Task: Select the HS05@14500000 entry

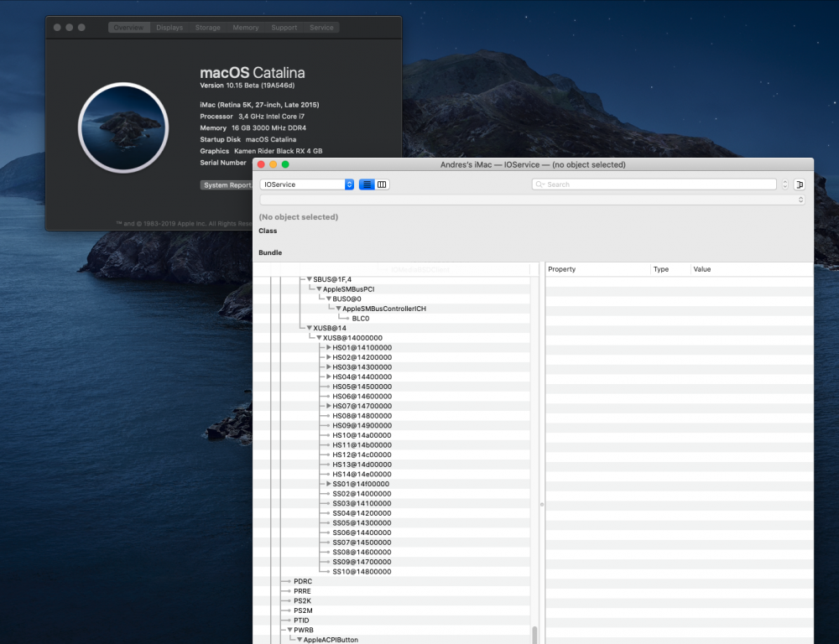Action: pos(362,387)
